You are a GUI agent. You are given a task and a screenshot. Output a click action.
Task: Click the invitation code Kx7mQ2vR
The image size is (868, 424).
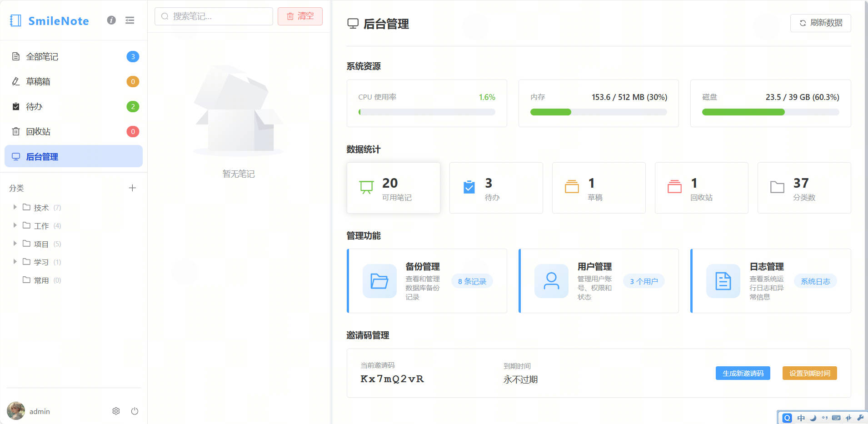(x=392, y=379)
